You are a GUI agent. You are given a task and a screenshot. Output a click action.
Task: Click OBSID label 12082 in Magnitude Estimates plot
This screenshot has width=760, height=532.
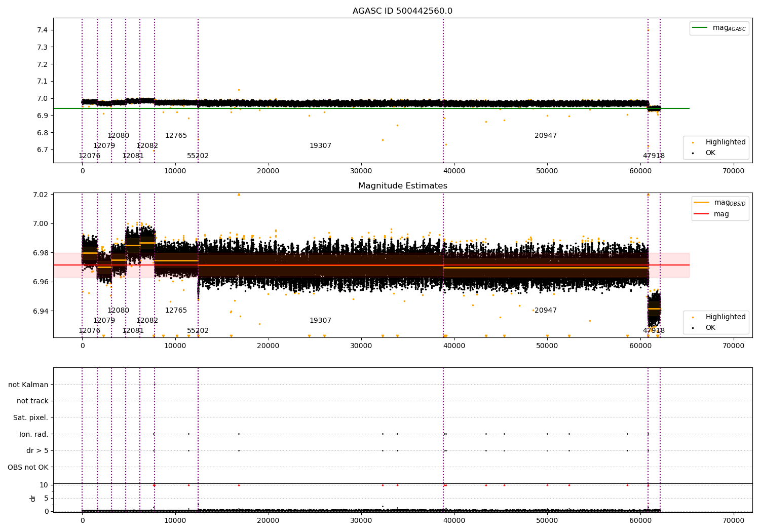147,321
